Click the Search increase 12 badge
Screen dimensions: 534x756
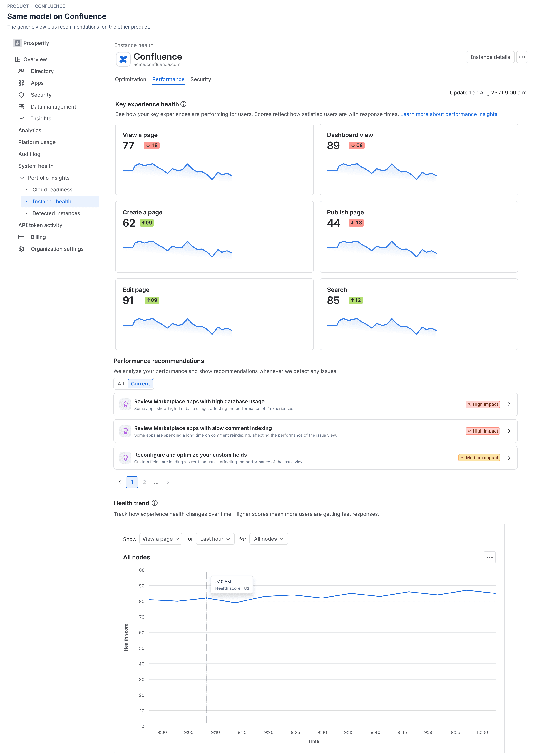[x=356, y=300]
